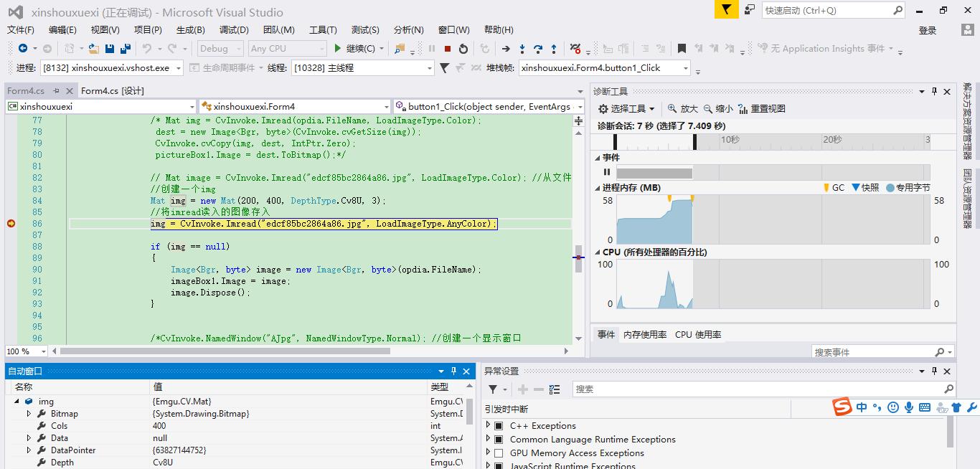Viewport: 980px width, 469px height.
Task: Expand the DataPointer row in the Autos window
Action: point(29,450)
